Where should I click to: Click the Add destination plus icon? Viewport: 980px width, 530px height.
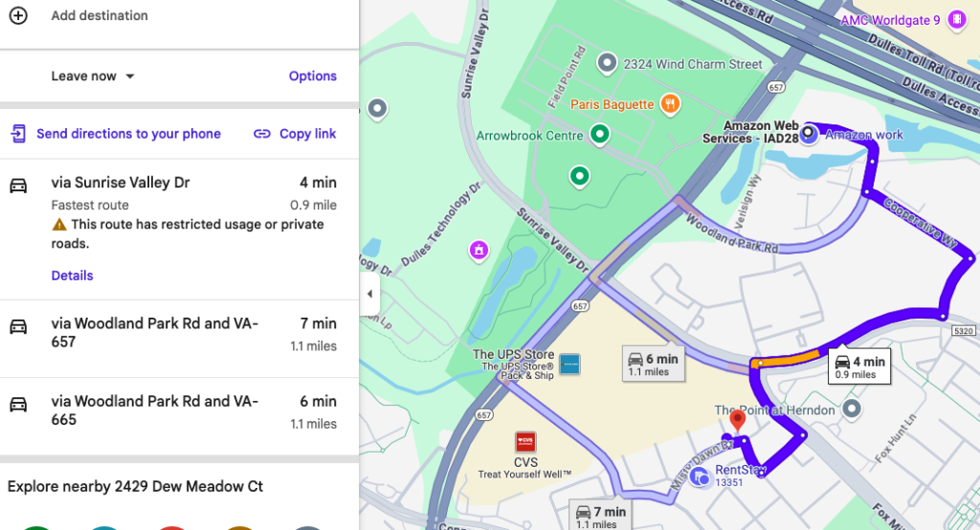(x=18, y=15)
